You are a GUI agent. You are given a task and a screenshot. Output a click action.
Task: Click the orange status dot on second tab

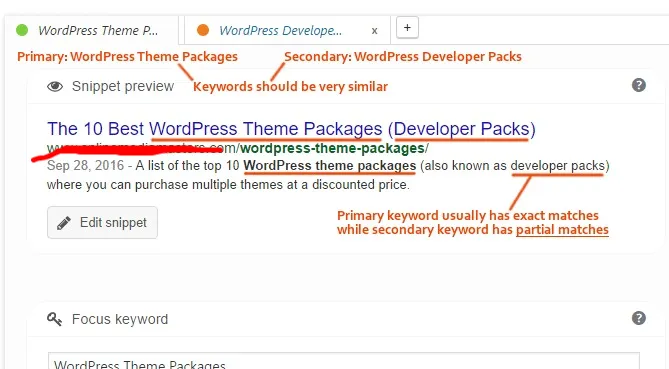click(203, 30)
